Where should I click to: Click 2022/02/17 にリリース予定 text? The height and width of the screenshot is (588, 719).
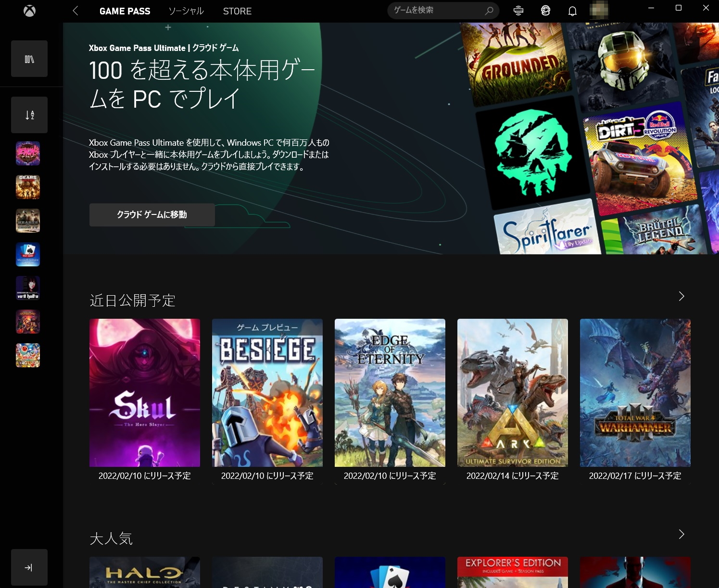[x=635, y=476]
